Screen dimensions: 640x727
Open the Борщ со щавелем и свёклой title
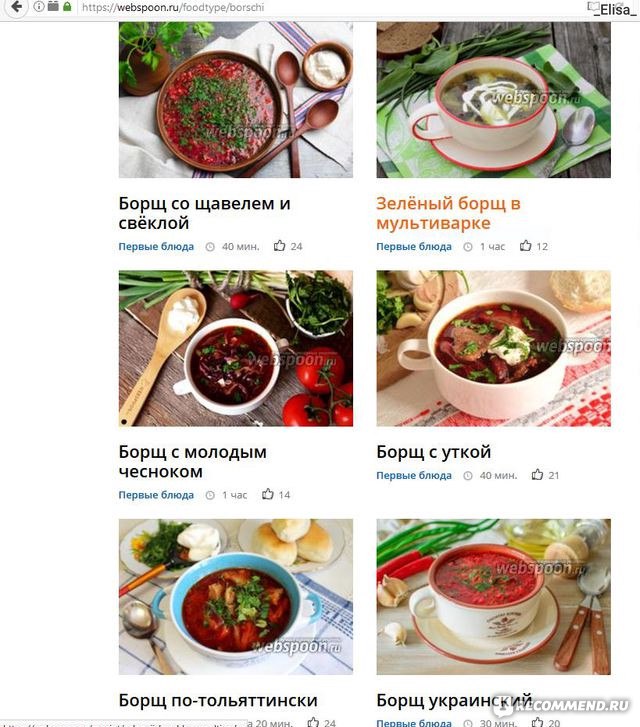coord(205,213)
